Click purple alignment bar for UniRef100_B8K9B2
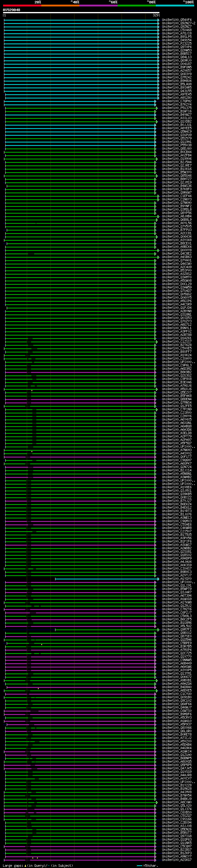 tap(80, 372)
